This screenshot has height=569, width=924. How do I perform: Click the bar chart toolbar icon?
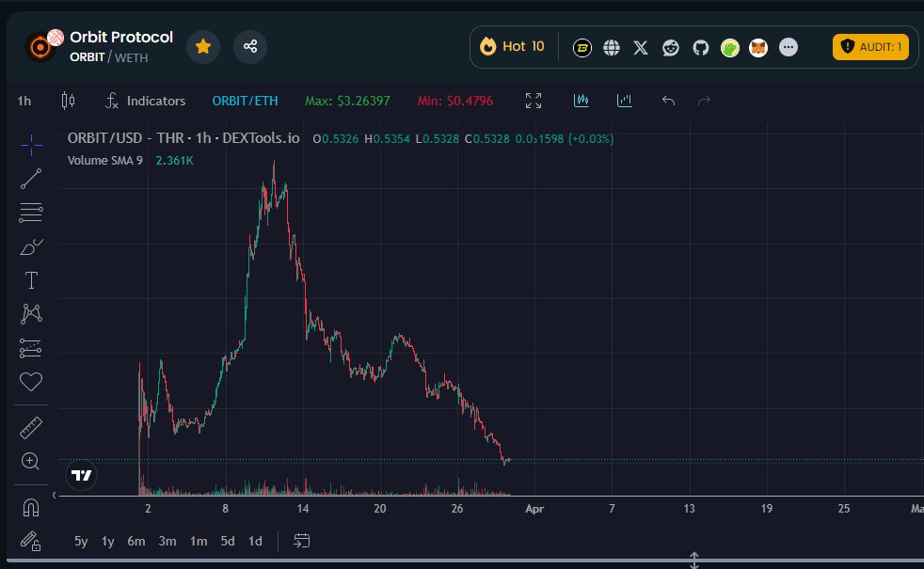(x=624, y=101)
